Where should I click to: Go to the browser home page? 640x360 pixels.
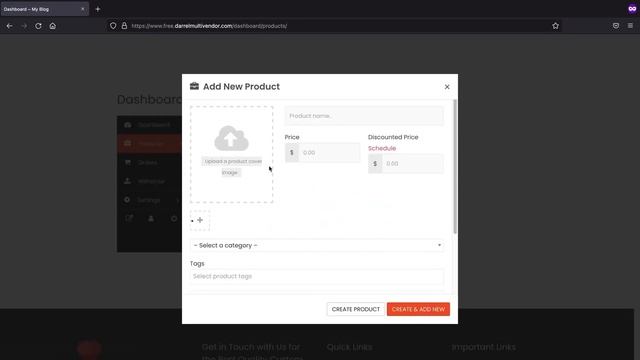pyautogui.click(x=53, y=26)
